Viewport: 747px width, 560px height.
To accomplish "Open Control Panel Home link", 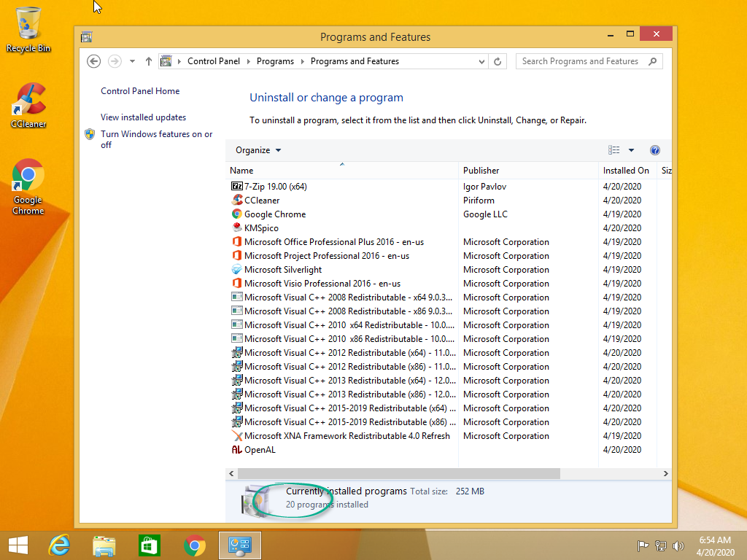I will (140, 91).
